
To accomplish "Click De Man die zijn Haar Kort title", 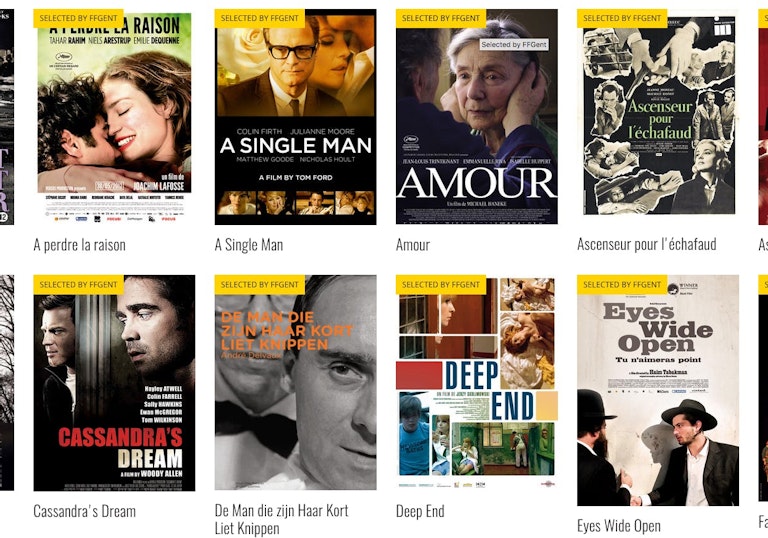I will [x=281, y=519].
